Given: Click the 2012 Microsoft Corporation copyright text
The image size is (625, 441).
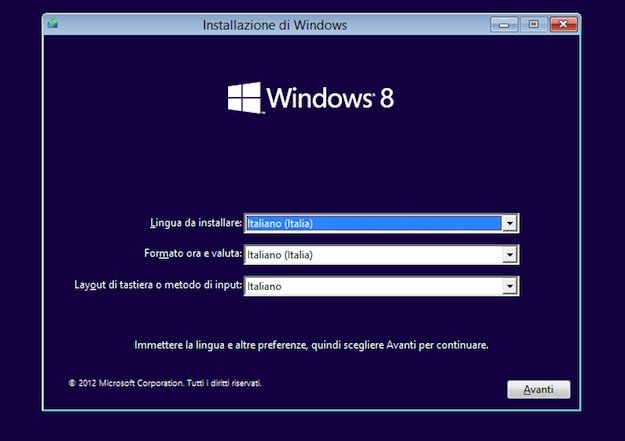Looking at the screenshot, I should [165, 383].
